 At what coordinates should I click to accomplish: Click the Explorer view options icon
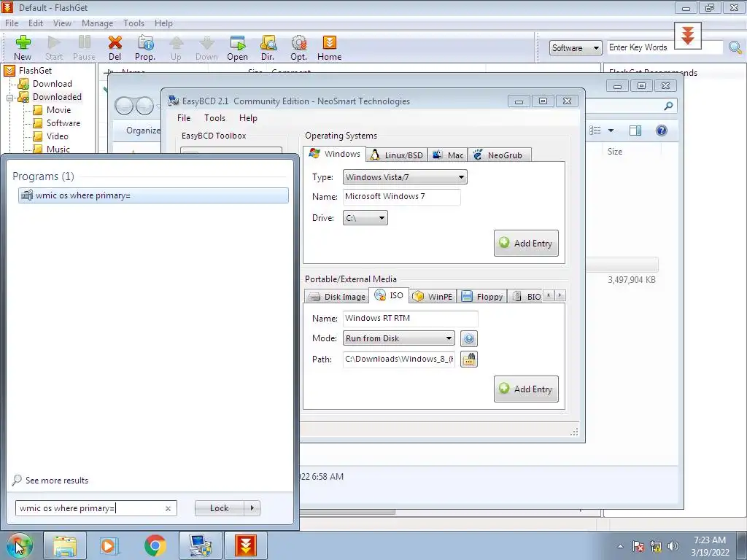(595, 131)
